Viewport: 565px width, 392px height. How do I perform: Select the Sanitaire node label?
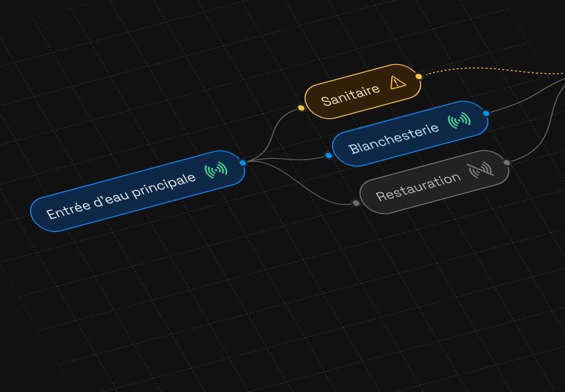(351, 95)
